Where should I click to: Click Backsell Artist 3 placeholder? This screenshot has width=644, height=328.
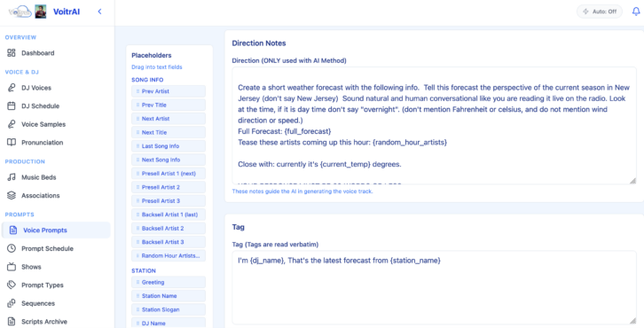pyautogui.click(x=169, y=242)
